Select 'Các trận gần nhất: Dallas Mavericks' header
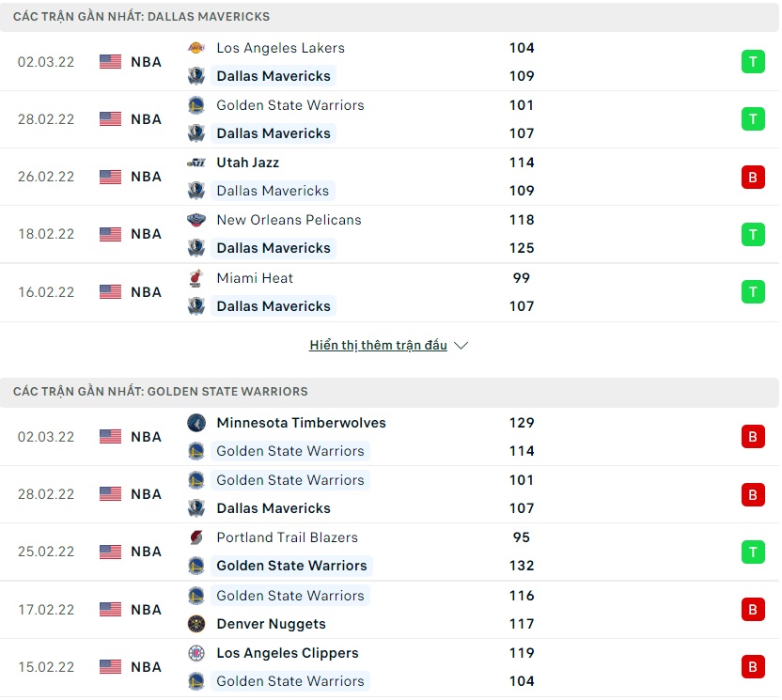Image resolution: width=782 pixels, height=700 pixels. (141, 17)
